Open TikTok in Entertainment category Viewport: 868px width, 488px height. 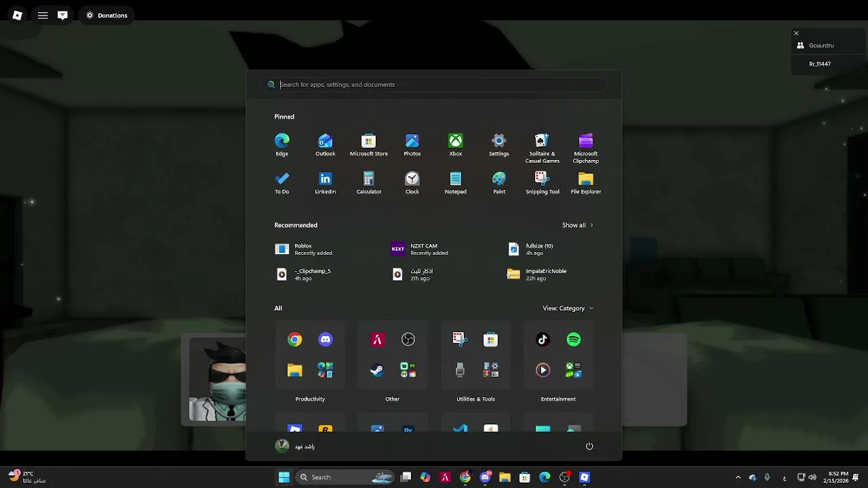tap(542, 340)
